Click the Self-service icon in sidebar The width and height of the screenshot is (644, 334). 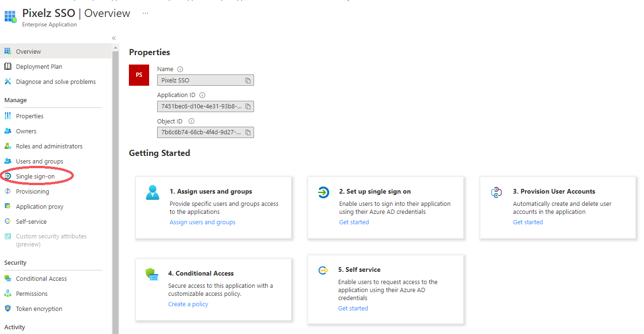click(8, 221)
